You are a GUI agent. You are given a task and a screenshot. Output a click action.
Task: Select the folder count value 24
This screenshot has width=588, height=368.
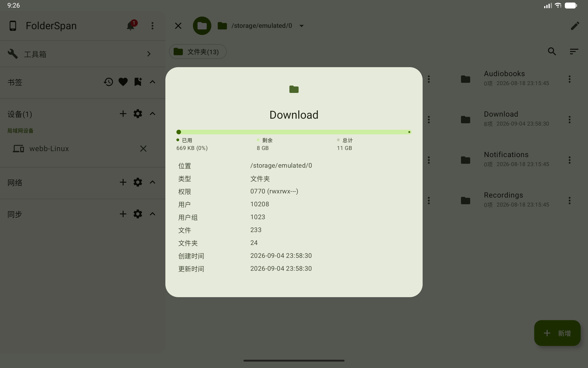click(x=254, y=243)
